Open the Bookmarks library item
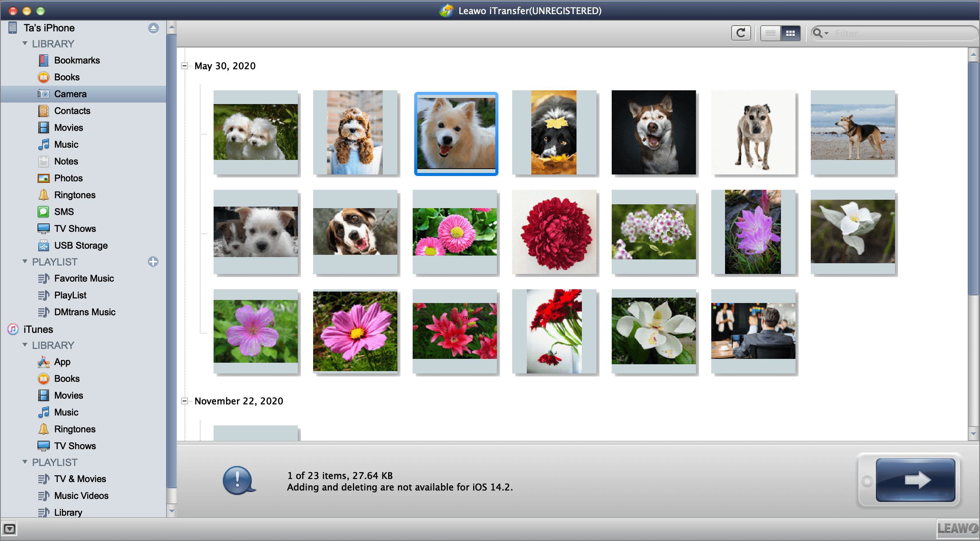The image size is (980, 541). point(77,60)
